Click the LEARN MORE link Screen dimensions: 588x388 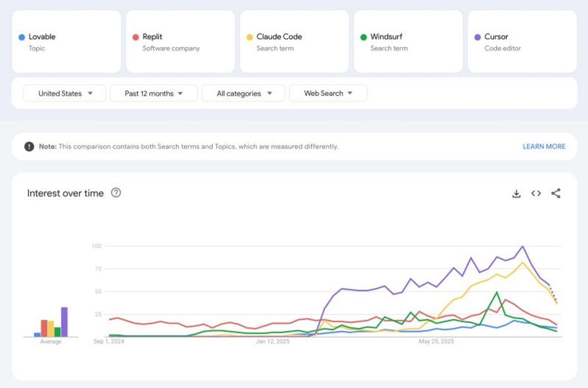click(x=544, y=146)
